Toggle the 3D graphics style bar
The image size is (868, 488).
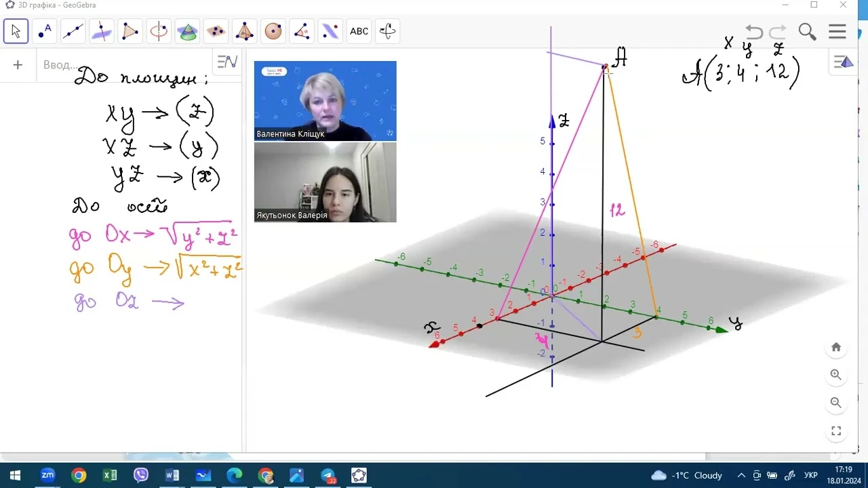[x=844, y=62]
